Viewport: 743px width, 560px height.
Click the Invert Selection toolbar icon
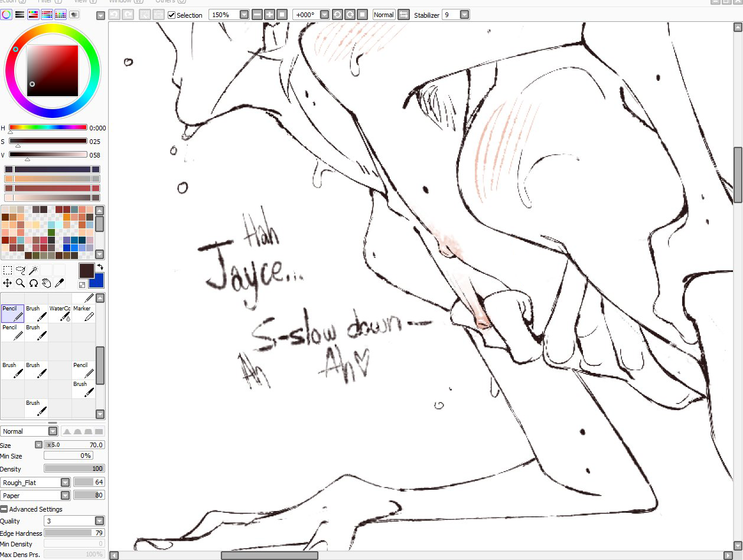[x=158, y=15]
